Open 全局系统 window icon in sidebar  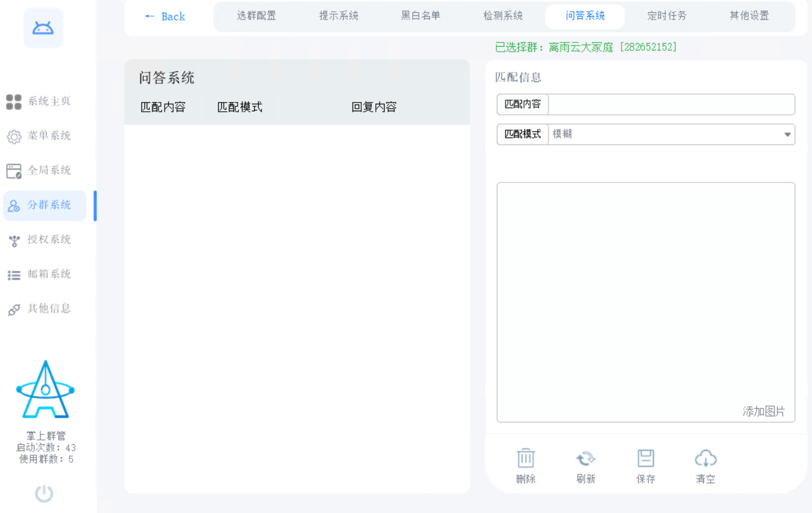pyautogui.click(x=14, y=171)
